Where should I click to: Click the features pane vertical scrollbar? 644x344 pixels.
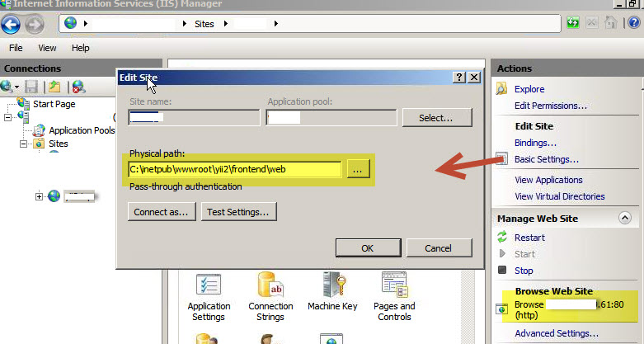pyautogui.click(x=468, y=306)
